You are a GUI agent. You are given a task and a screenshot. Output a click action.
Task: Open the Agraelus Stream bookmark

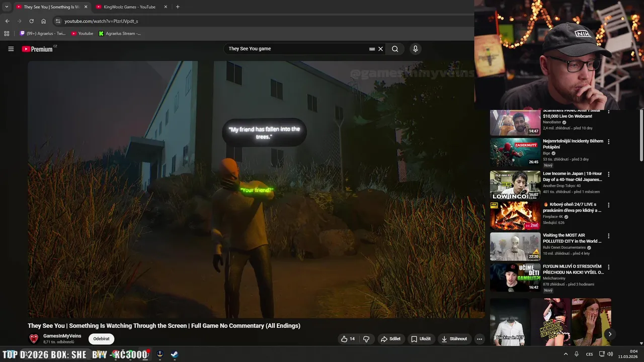120,34
